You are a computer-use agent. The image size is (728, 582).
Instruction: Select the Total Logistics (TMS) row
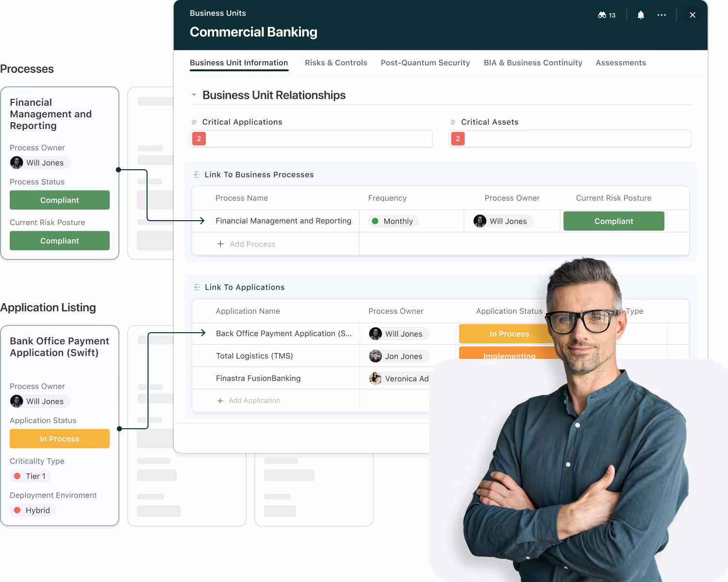pyautogui.click(x=254, y=356)
